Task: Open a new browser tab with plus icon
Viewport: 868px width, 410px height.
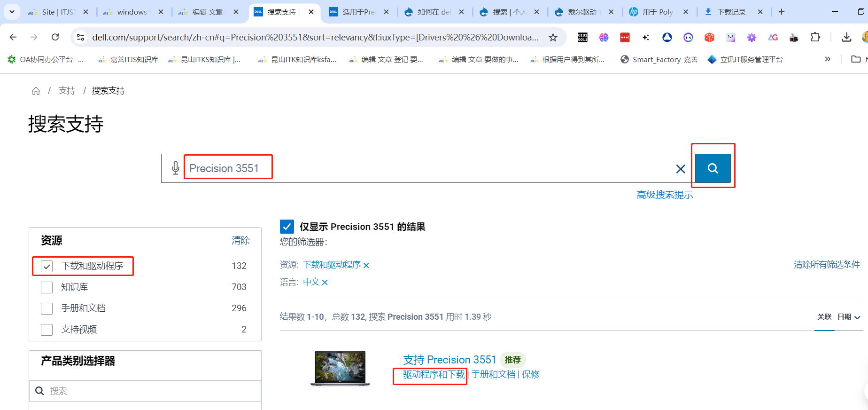Action: click(x=782, y=12)
